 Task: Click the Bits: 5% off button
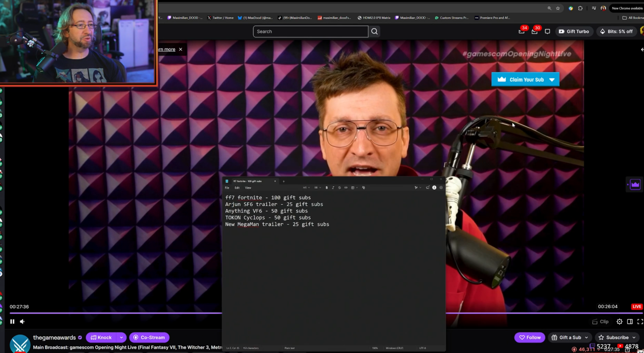616,31
